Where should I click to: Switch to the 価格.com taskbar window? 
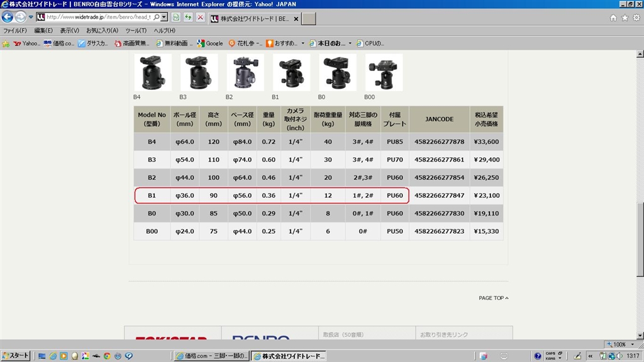tap(212, 356)
